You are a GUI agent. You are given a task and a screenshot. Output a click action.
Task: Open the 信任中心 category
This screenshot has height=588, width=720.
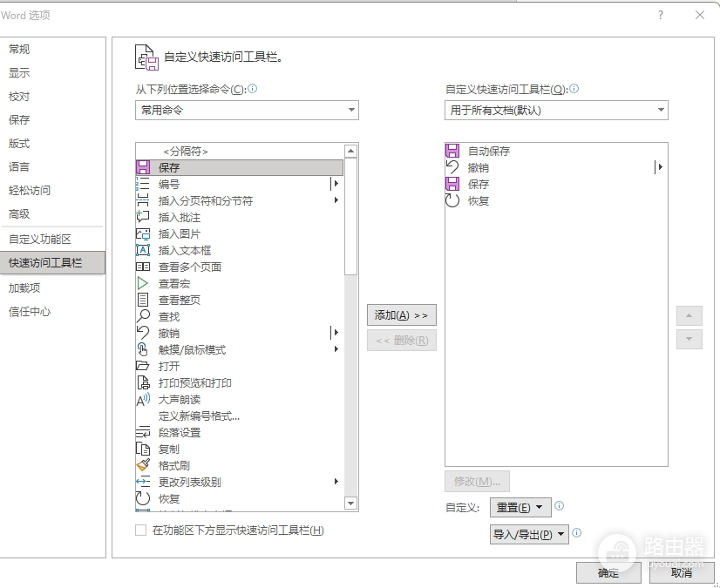tap(30, 312)
